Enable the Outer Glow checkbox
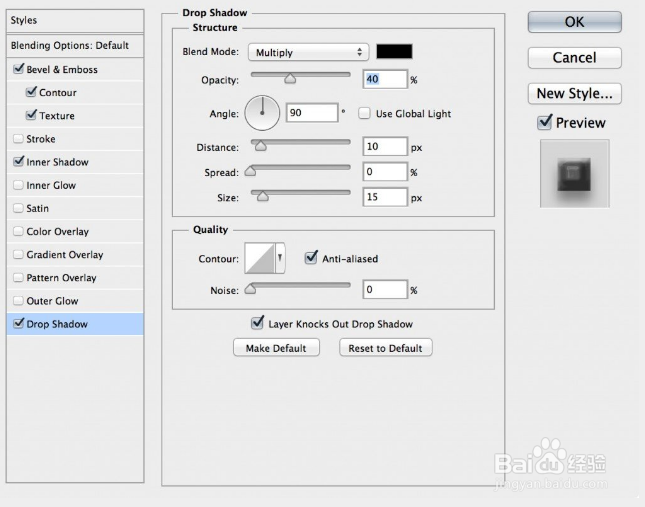Screen dimensions: 645x507 (x=18, y=301)
